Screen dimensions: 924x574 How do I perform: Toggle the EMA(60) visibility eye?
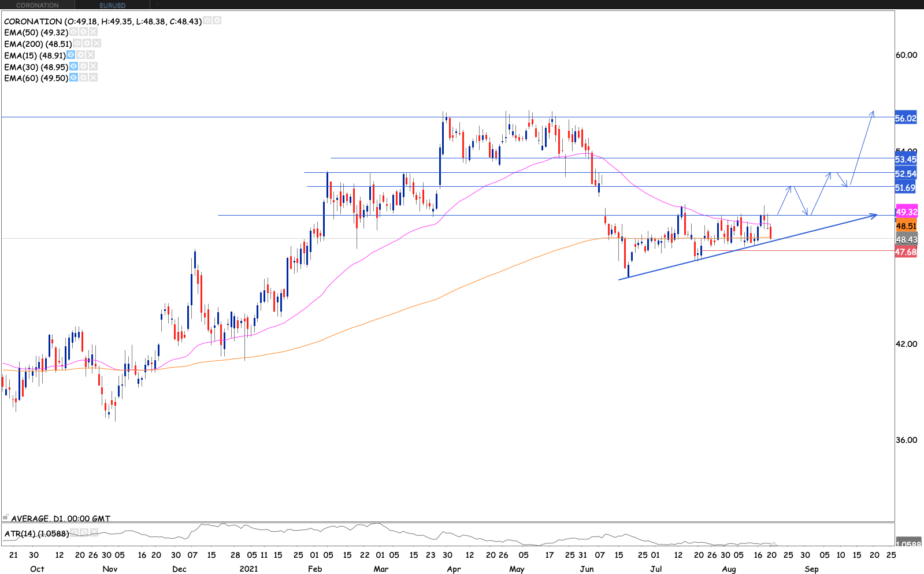73,77
